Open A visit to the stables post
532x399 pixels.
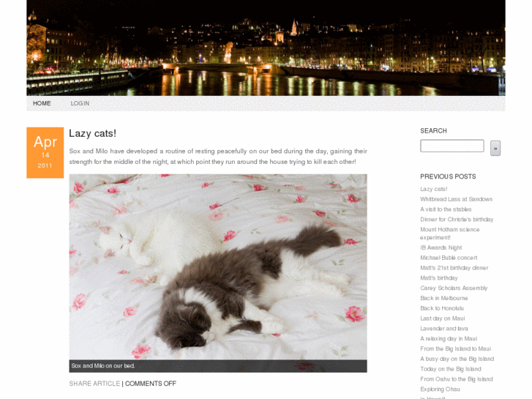click(446, 209)
